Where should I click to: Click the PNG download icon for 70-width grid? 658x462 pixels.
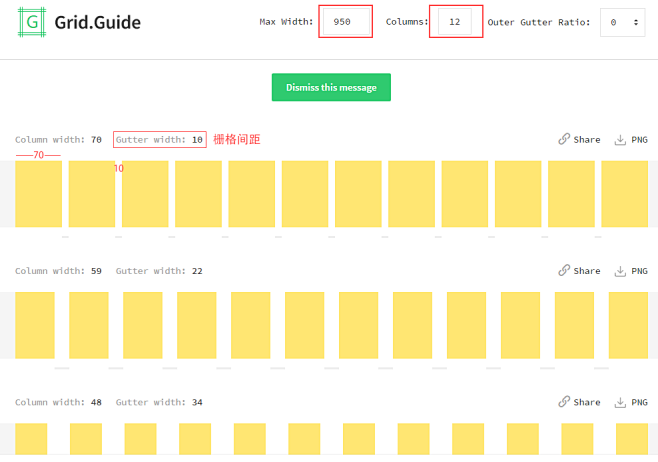tap(620, 140)
